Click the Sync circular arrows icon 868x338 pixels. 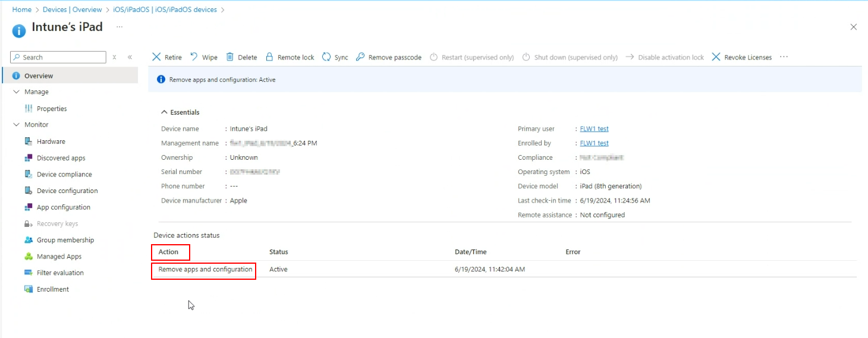coord(326,57)
